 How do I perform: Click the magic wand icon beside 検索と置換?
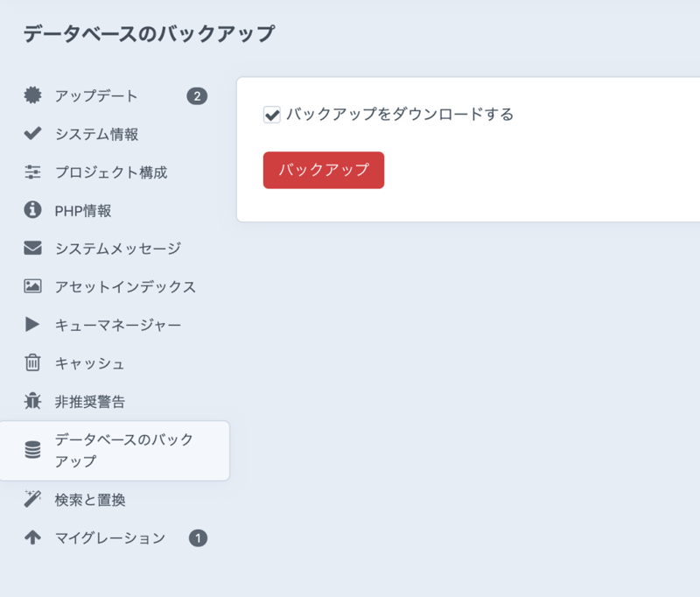tap(31, 499)
